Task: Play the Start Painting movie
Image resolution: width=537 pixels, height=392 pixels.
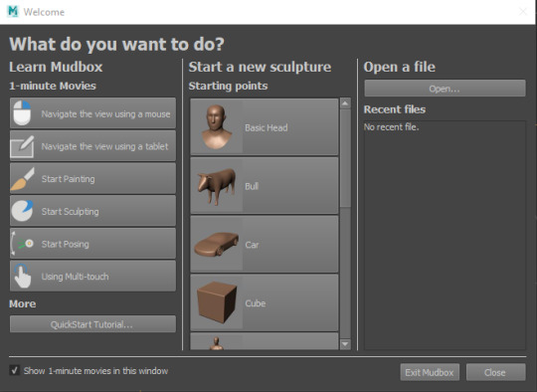Action: point(92,178)
